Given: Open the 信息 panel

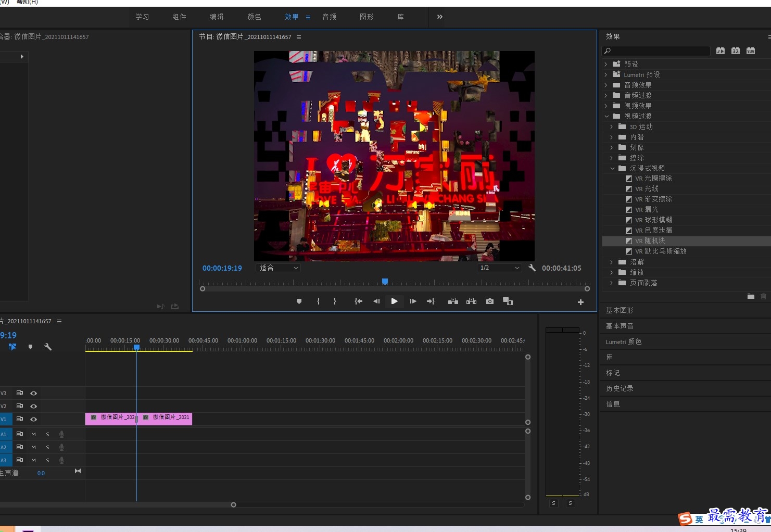Looking at the screenshot, I should click(613, 404).
